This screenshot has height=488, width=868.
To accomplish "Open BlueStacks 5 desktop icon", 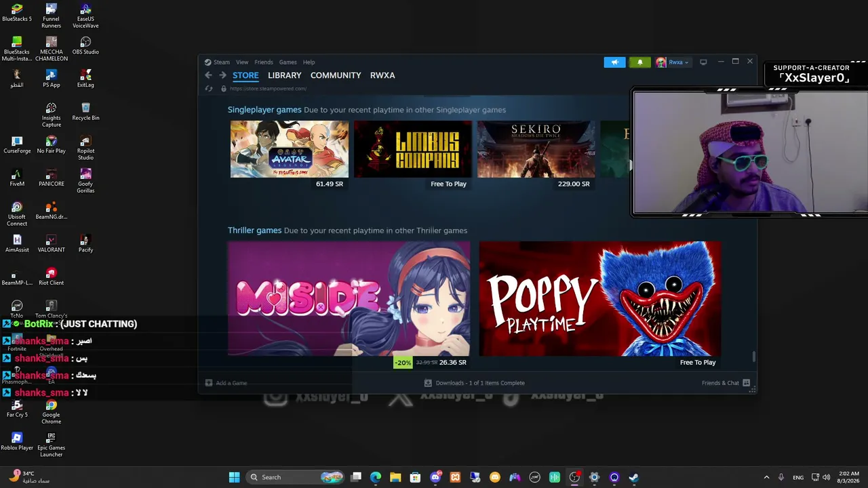I will coord(17,12).
